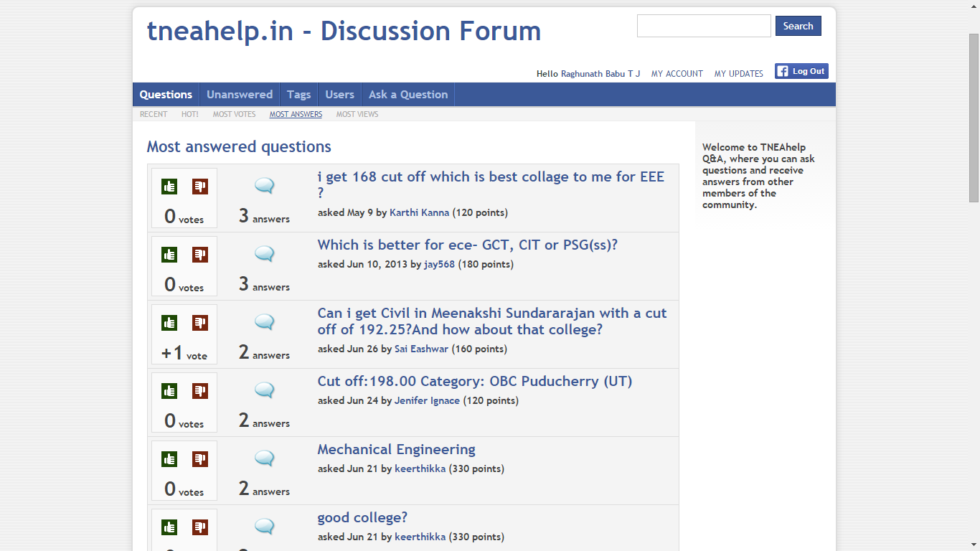Select the Hot! sorting option
980x551 pixels.
click(189, 114)
